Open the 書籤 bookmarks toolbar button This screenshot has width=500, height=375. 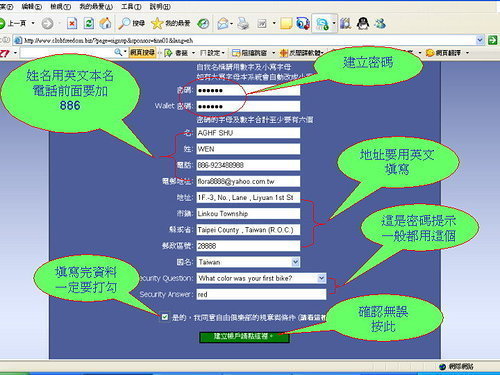(x=176, y=53)
